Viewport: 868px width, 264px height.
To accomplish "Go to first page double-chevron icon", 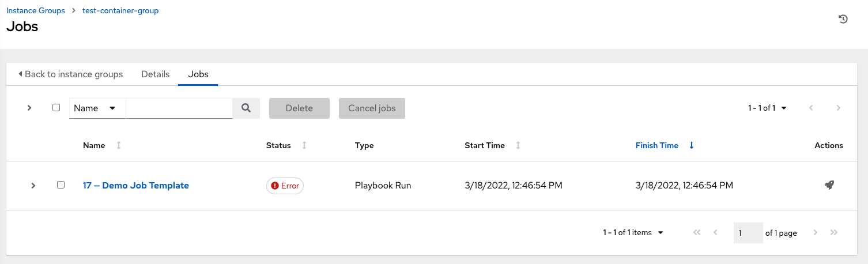I will pos(697,233).
